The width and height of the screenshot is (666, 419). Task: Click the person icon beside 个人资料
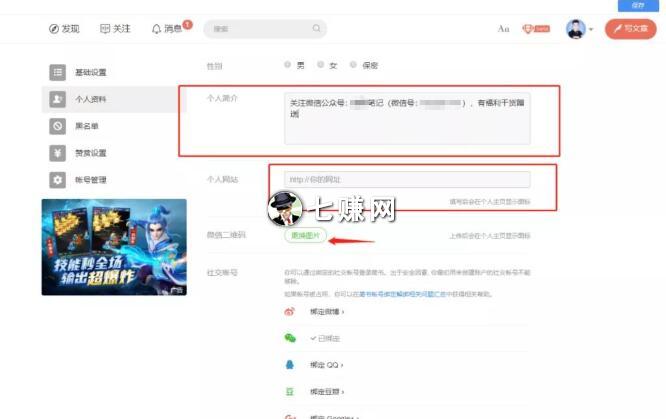pyautogui.click(x=57, y=99)
